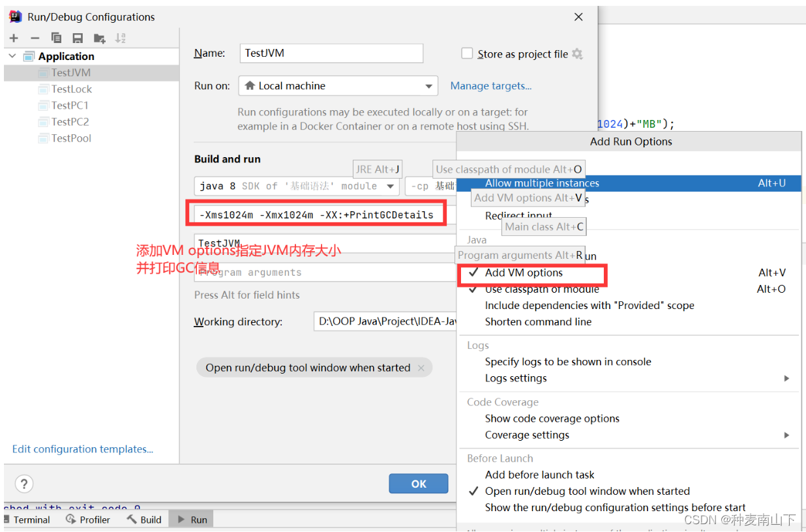The height and width of the screenshot is (532, 806).
Task: Open Build tool window tab
Action: (144, 520)
